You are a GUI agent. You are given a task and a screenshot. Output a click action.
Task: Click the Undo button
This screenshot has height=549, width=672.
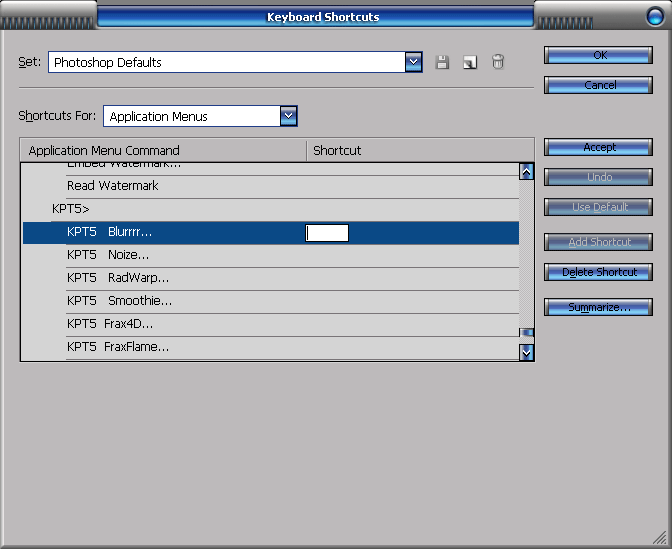click(598, 177)
